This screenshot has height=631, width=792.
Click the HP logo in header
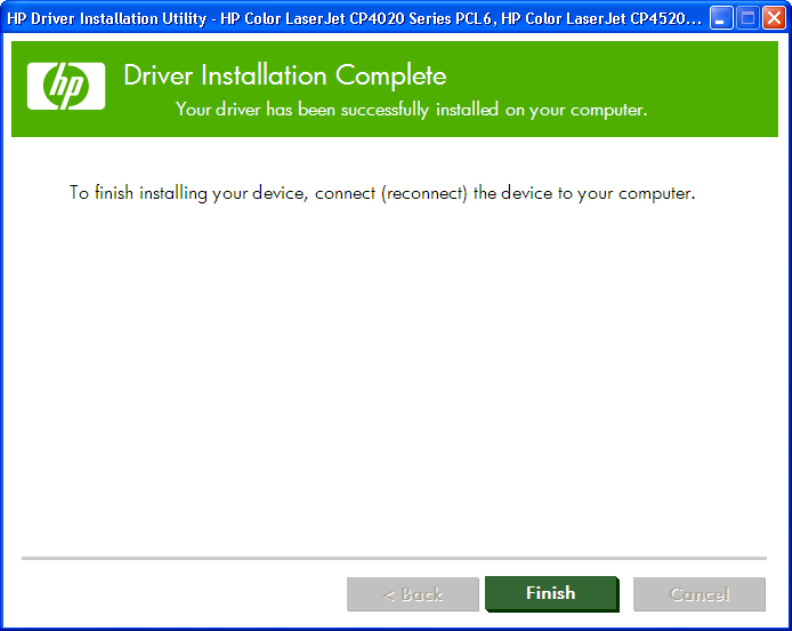click(66, 86)
